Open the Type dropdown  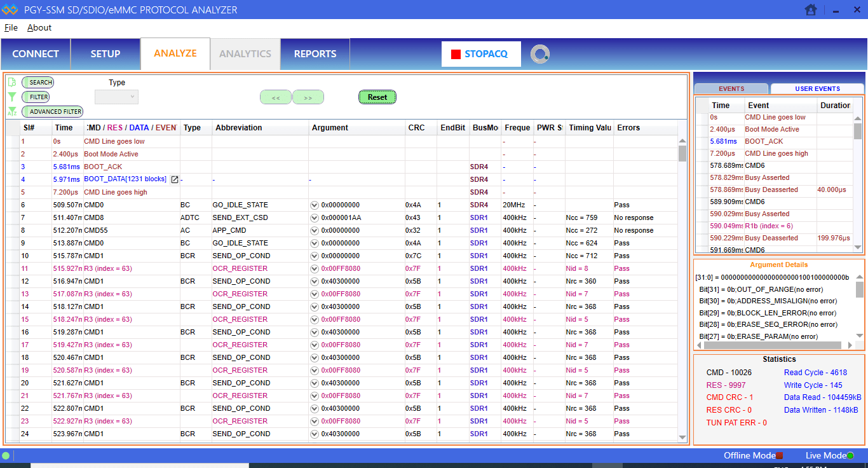[x=116, y=97]
